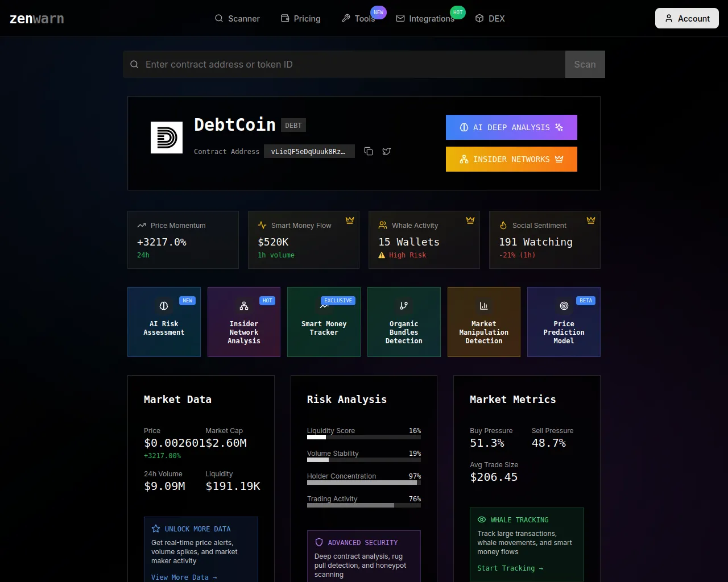The image size is (728, 582).
Task: Click the Account user icon
Action: pos(669,18)
